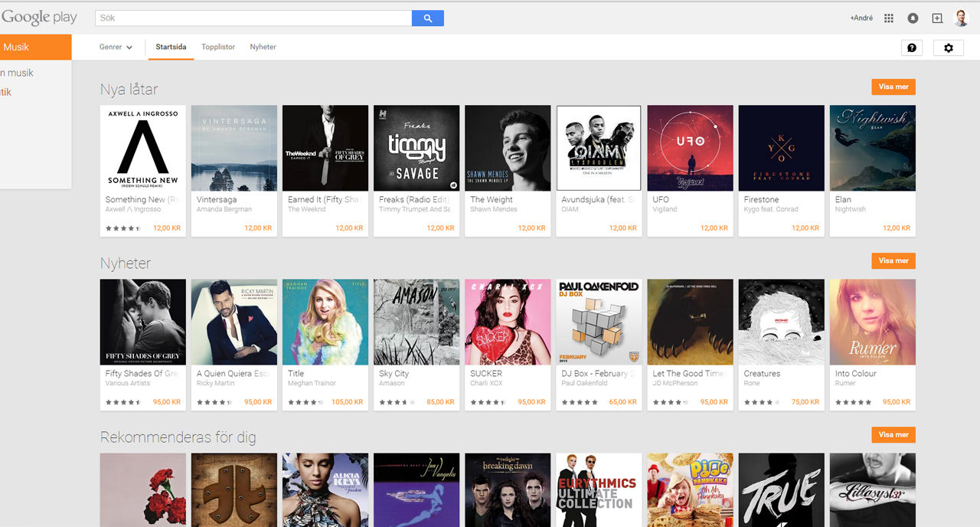Open the Vigiland UFO cover
Screen dimensions: 980x527
(691, 148)
